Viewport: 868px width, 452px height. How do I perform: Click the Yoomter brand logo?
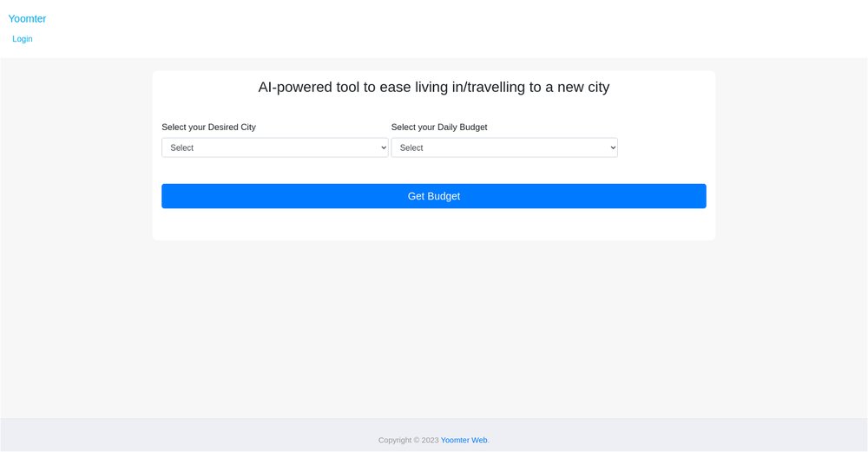pos(27,19)
